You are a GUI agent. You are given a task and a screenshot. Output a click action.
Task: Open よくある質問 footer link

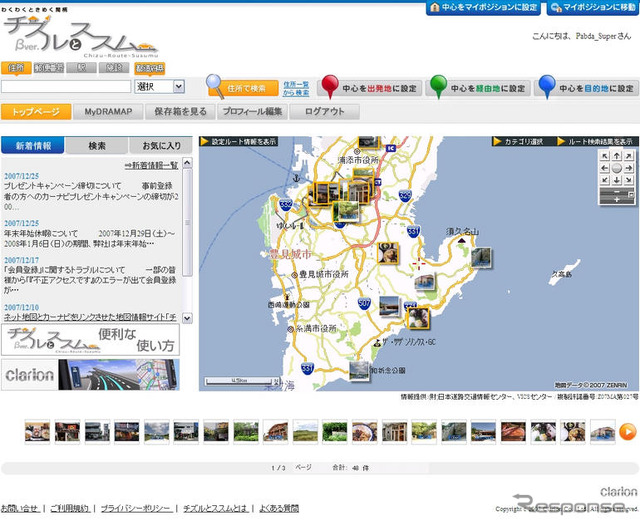point(279,508)
